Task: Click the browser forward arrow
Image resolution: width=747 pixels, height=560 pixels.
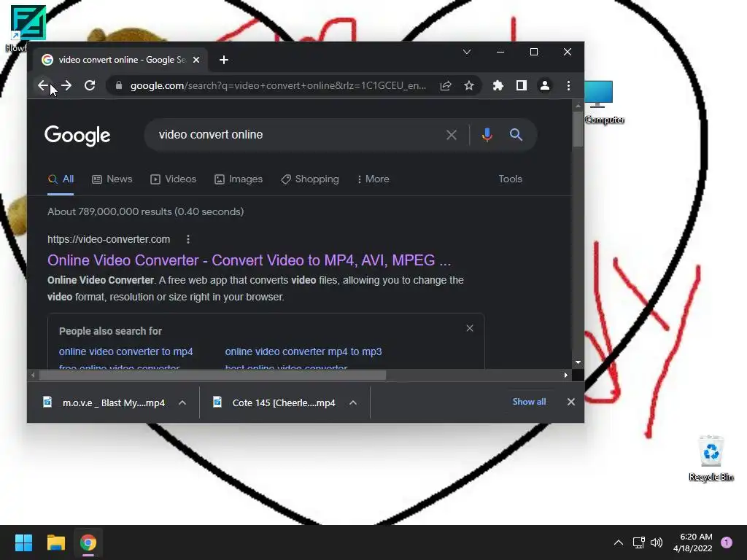Action: (66, 86)
